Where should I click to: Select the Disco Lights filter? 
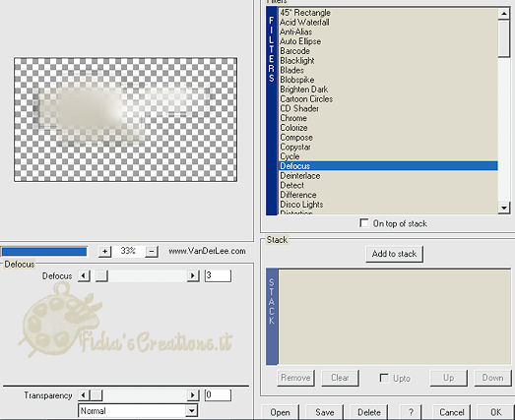388,204
